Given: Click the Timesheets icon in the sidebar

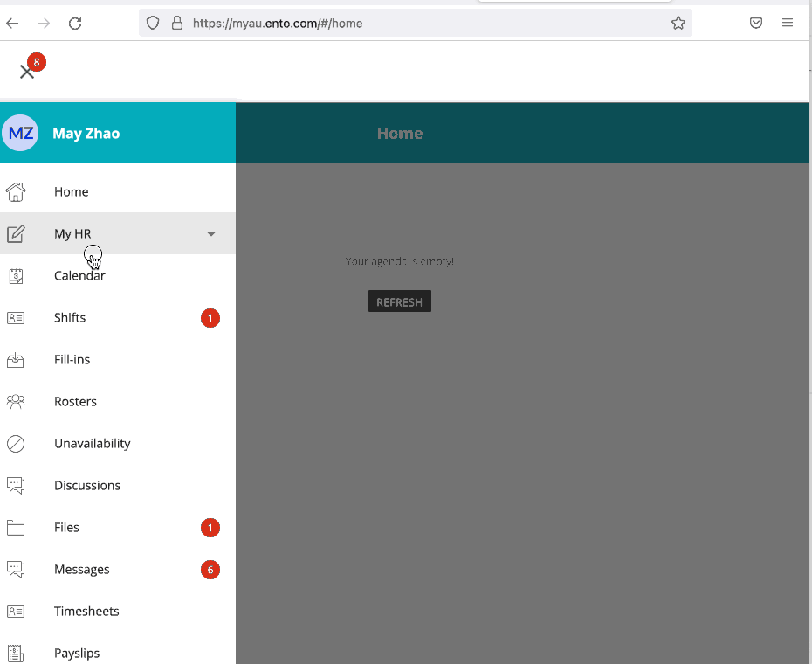Looking at the screenshot, I should (x=16, y=611).
